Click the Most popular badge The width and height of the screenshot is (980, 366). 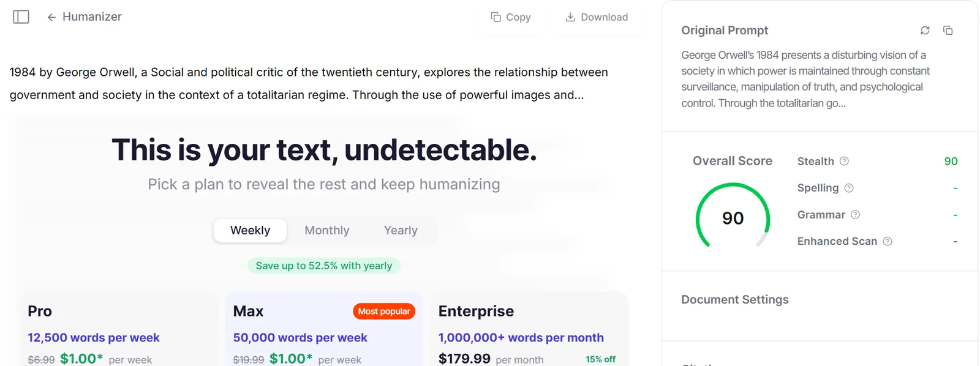(x=384, y=311)
